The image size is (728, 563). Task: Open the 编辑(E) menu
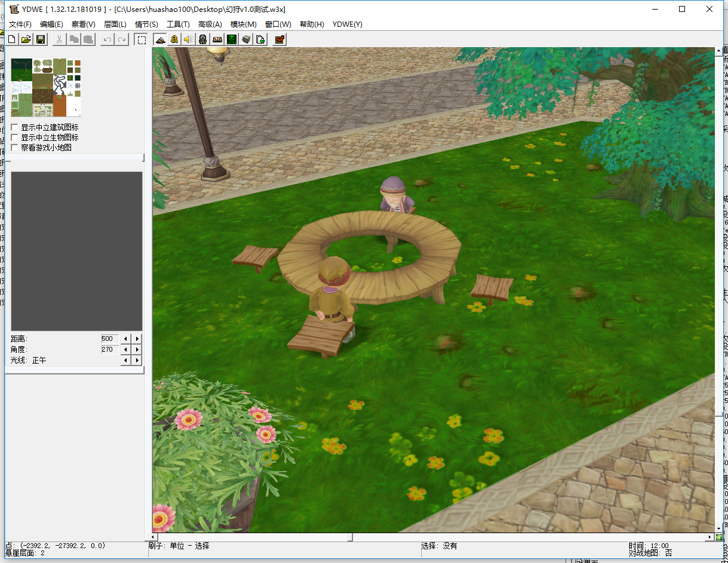(51, 24)
